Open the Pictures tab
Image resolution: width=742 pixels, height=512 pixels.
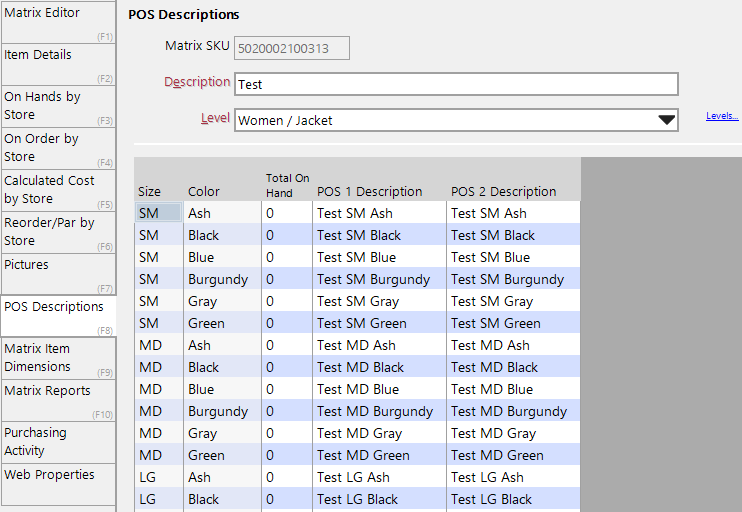coord(58,274)
